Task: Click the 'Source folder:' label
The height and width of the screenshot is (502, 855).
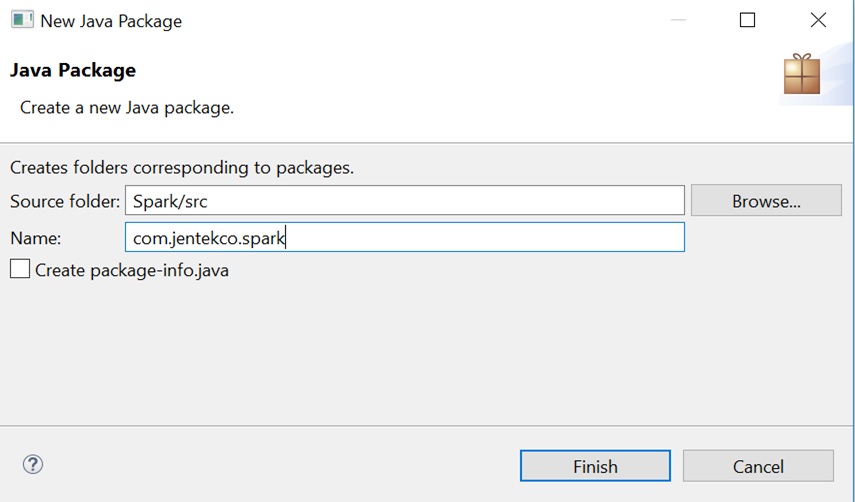Action: click(65, 201)
